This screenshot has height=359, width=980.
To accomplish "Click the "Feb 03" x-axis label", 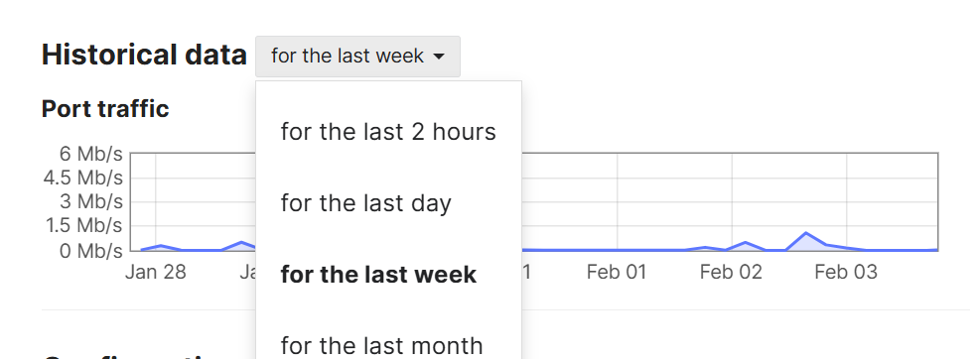I will (846, 272).
